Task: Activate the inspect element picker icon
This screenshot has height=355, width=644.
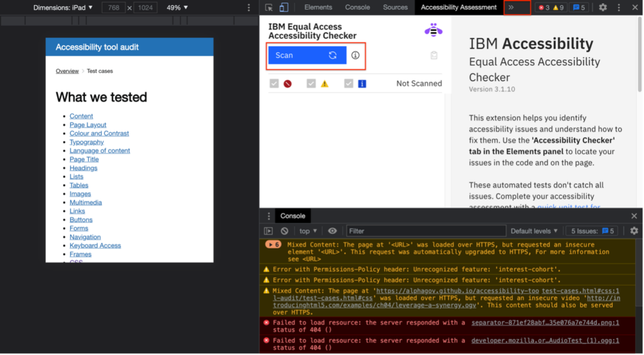Action: point(269,8)
